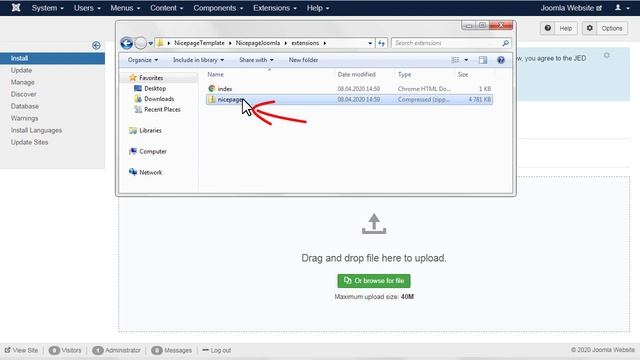Image resolution: width=640 pixels, height=360 pixels.
Task: Open recent locations dropdown arrow
Action: [x=151, y=43]
